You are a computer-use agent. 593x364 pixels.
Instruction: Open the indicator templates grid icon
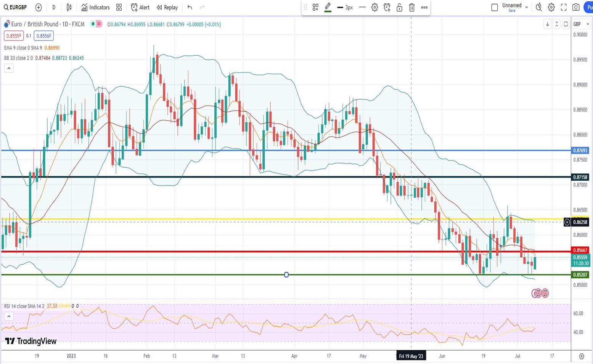[x=119, y=7]
